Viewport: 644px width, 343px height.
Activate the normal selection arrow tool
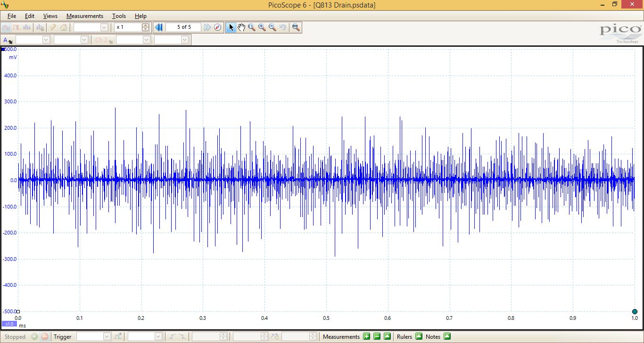tap(231, 27)
